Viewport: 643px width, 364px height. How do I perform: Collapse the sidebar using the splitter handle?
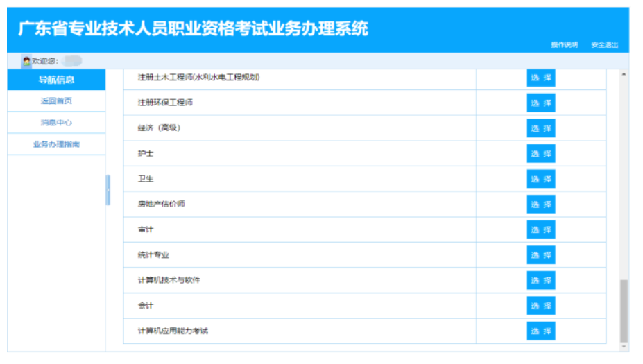(108, 190)
